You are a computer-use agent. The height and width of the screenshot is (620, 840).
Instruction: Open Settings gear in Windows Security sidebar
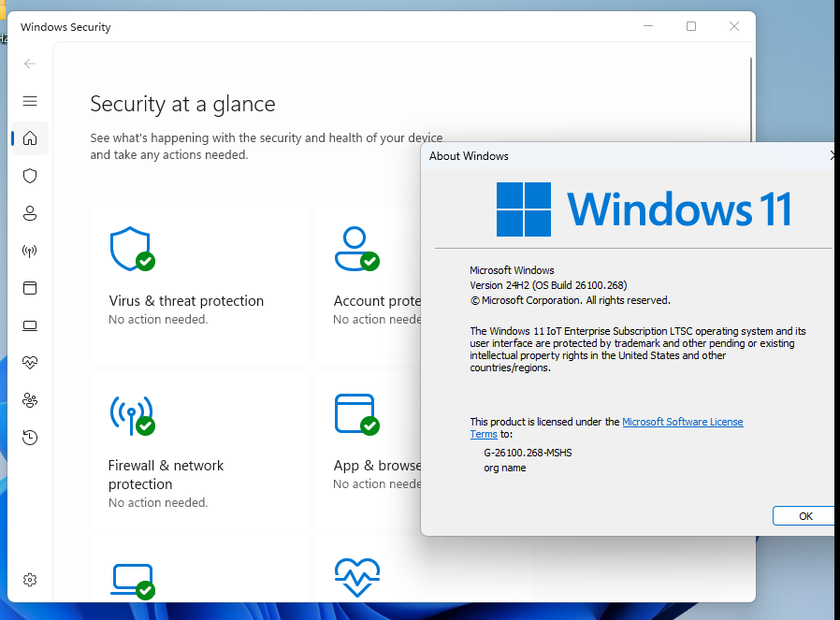click(30, 580)
